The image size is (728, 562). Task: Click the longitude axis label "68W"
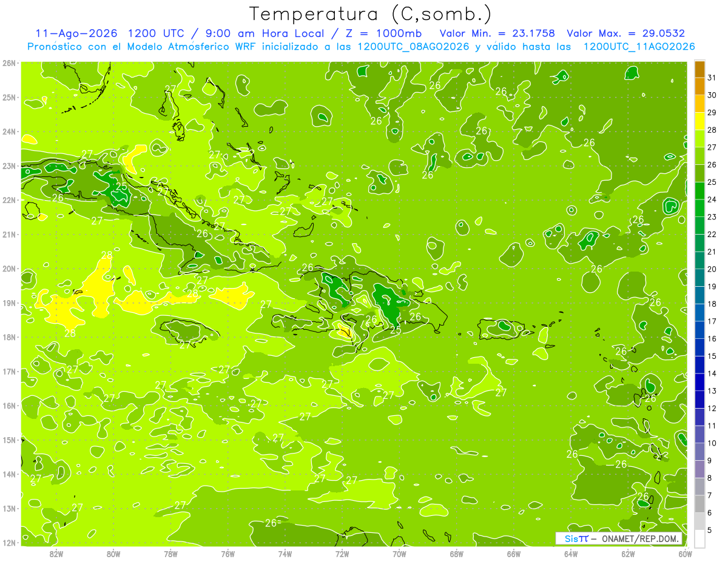(x=457, y=554)
